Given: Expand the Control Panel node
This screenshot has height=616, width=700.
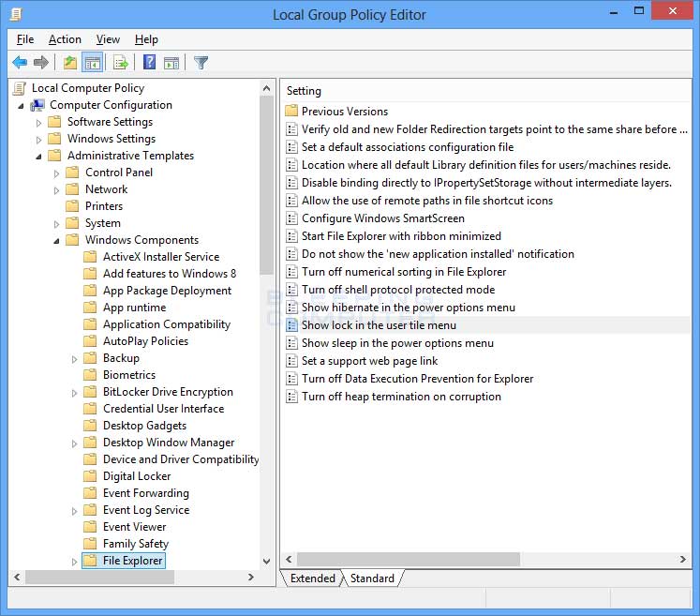Looking at the screenshot, I should [x=56, y=173].
